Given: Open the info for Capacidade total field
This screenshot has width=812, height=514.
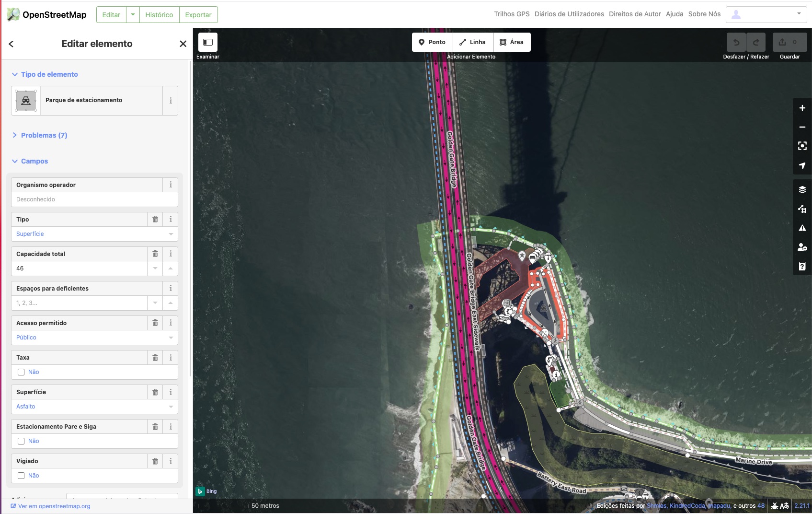Looking at the screenshot, I should coord(171,254).
